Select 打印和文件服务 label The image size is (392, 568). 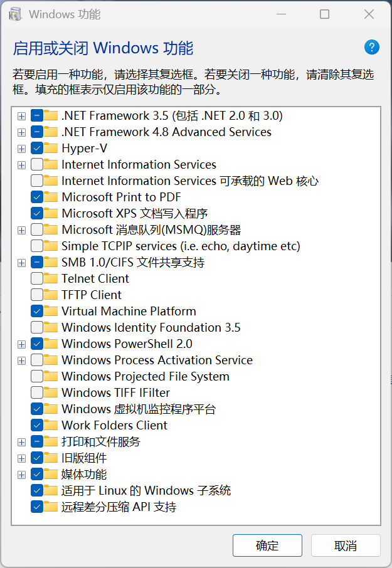pos(101,441)
